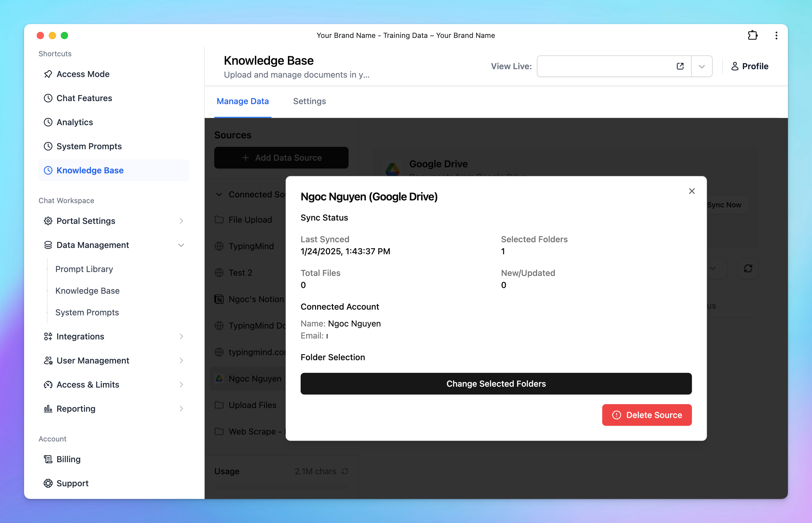Expand the User Management chevron
812x523 pixels.
coord(181,361)
